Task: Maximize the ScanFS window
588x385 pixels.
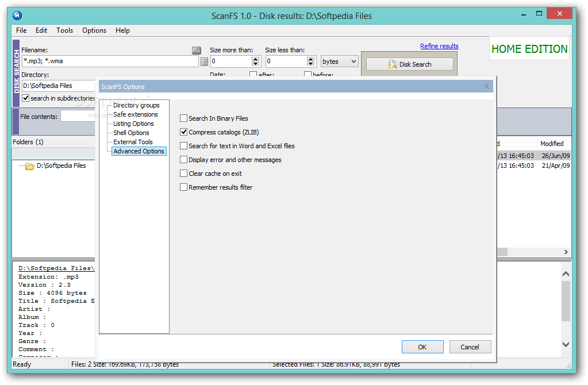Action: tap(539, 13)
